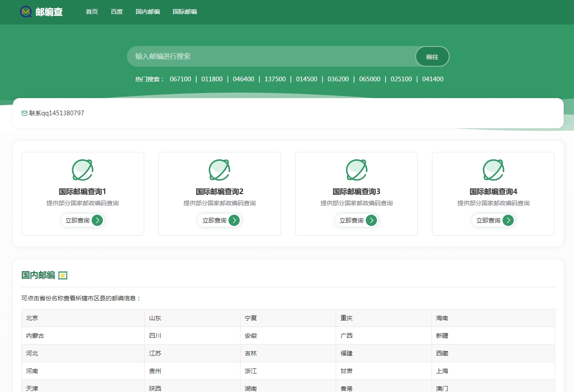The width and height of the screenshot is (574, 392).
Task: Select hot search 011800
Action: tap(212, 79)
